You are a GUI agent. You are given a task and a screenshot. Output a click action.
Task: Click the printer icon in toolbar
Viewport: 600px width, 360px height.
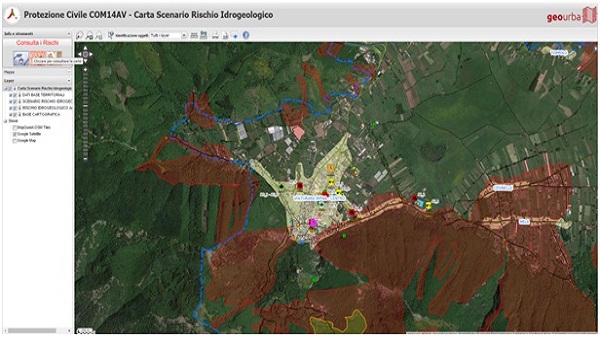(215, 36)
